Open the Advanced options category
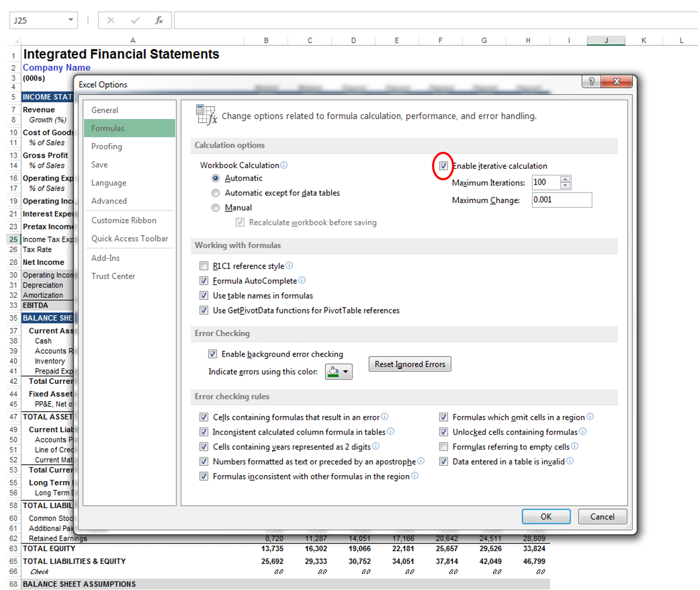Viewport: 700px width, 590px height. tap(130, 201)
